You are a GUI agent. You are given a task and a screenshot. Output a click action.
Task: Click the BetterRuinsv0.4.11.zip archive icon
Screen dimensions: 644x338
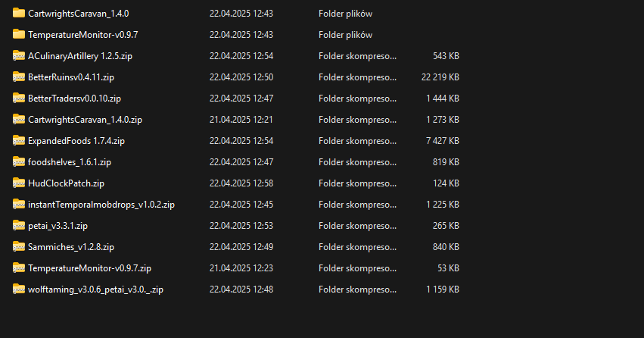coord(19,77)
